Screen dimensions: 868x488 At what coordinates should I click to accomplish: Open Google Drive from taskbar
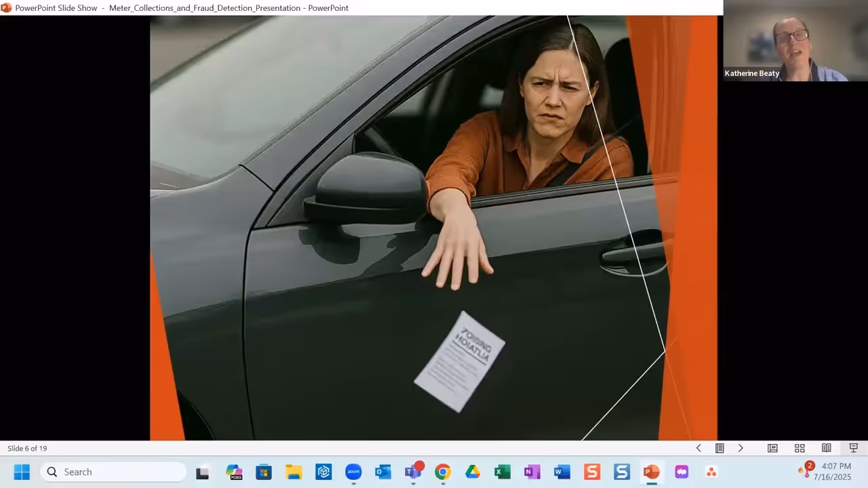point(473,472)
